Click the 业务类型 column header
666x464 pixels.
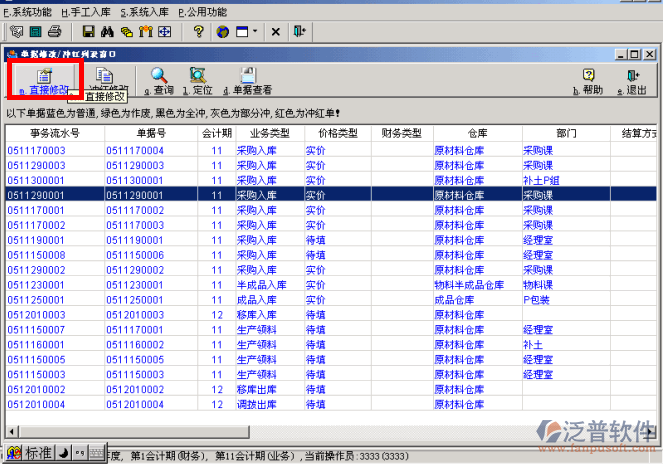269,132
